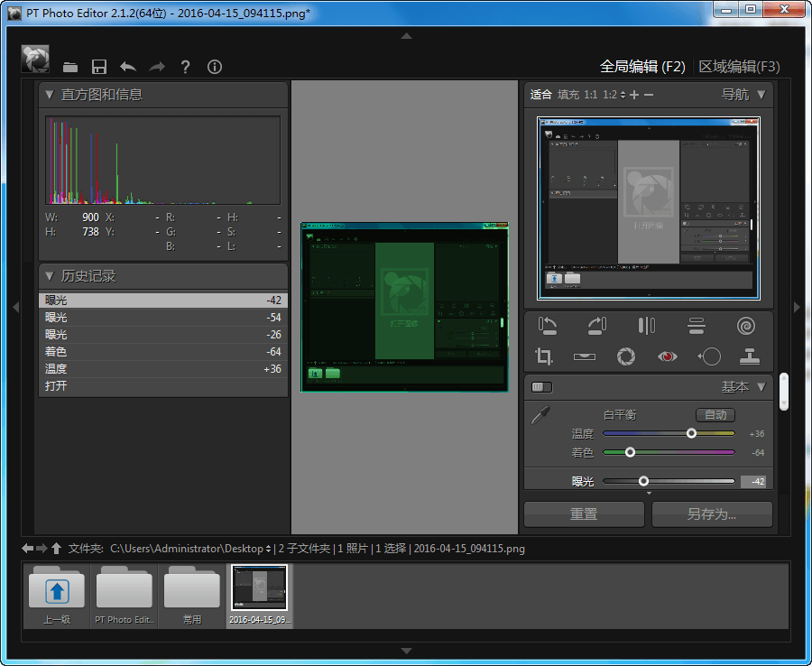Collapse the 导航 navigation panel
Screen dimensions: 812x666
tap(761, 94)
